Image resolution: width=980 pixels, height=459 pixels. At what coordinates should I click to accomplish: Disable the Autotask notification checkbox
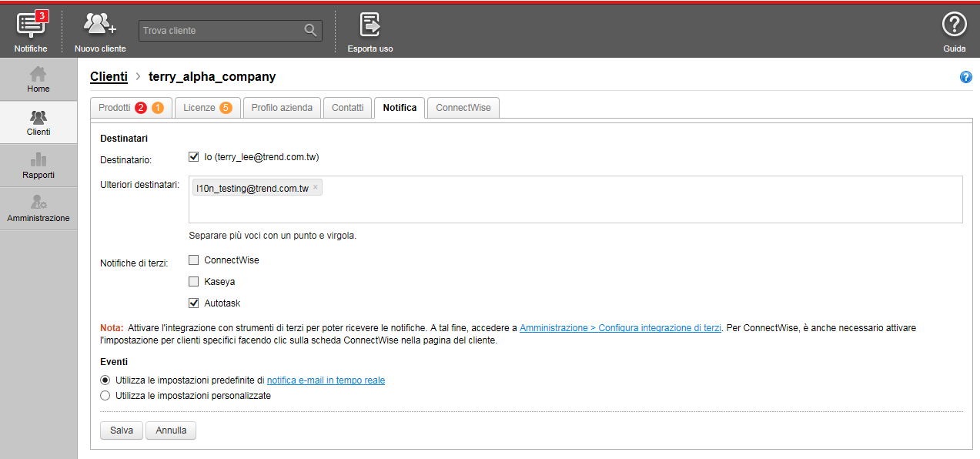(x=194, y=303)
